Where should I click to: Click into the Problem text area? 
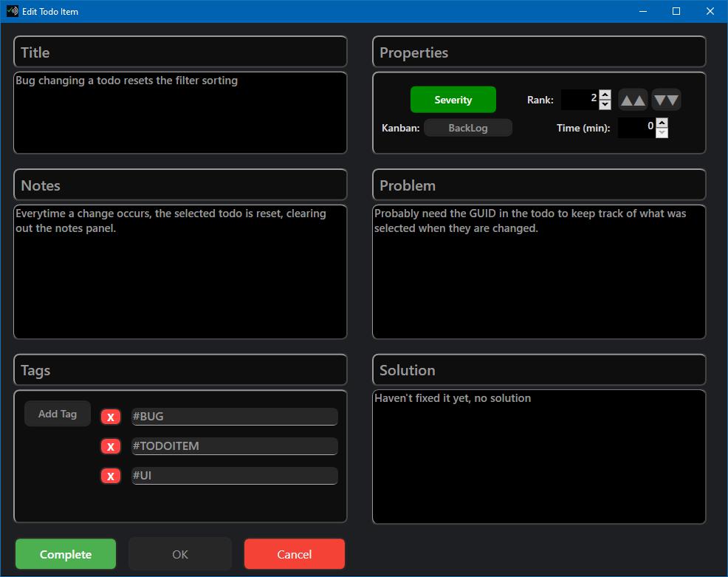(539, 272)
